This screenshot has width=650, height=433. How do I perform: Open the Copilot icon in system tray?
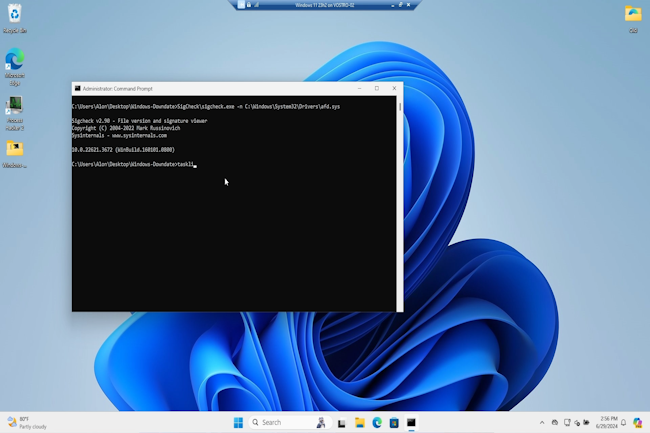[x=637, y=422]
